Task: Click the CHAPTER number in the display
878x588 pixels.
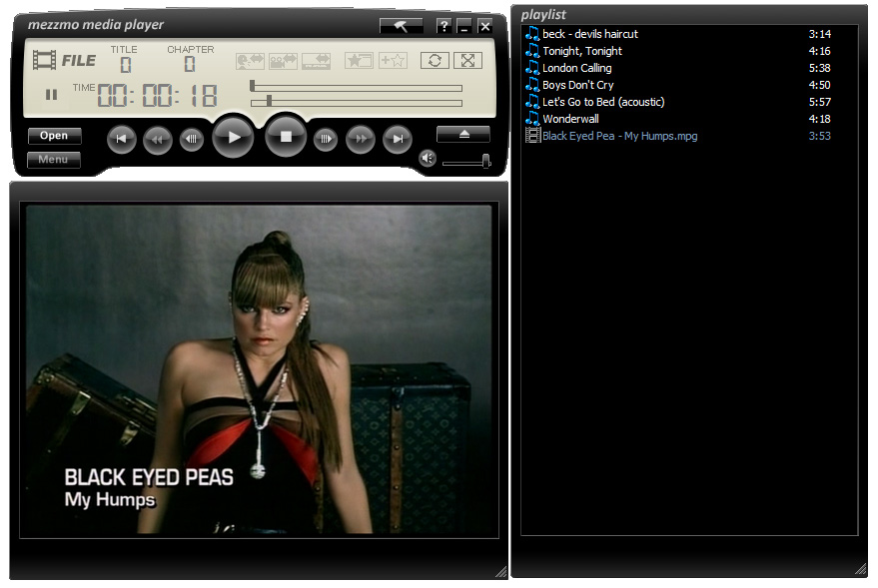Action: [x=190, y=64]
